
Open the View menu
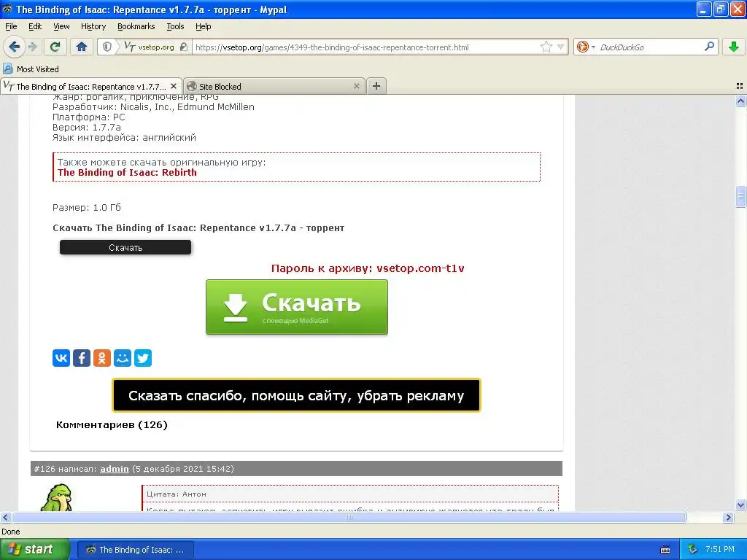(x=61, y=26)
